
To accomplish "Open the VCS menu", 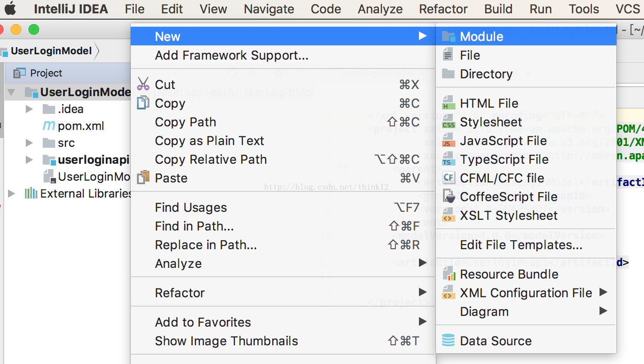I will [x=628, y=9].
